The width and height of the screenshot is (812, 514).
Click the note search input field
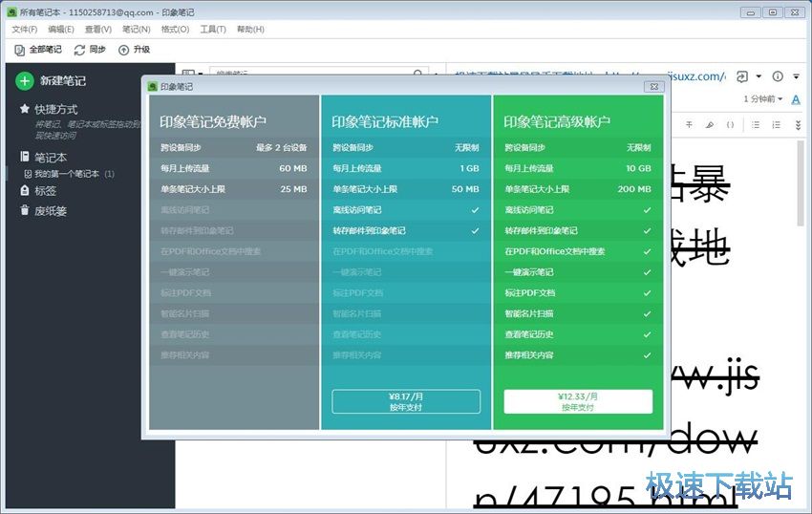click(318, 72)
